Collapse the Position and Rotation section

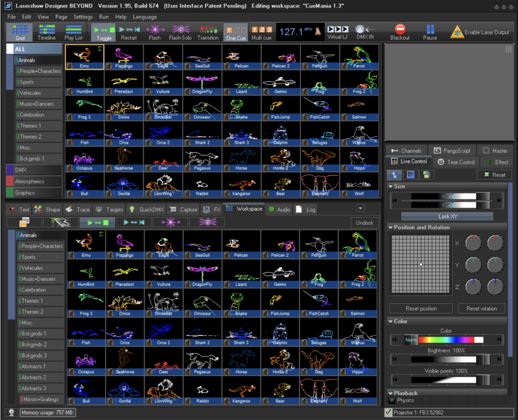(393, 227)
